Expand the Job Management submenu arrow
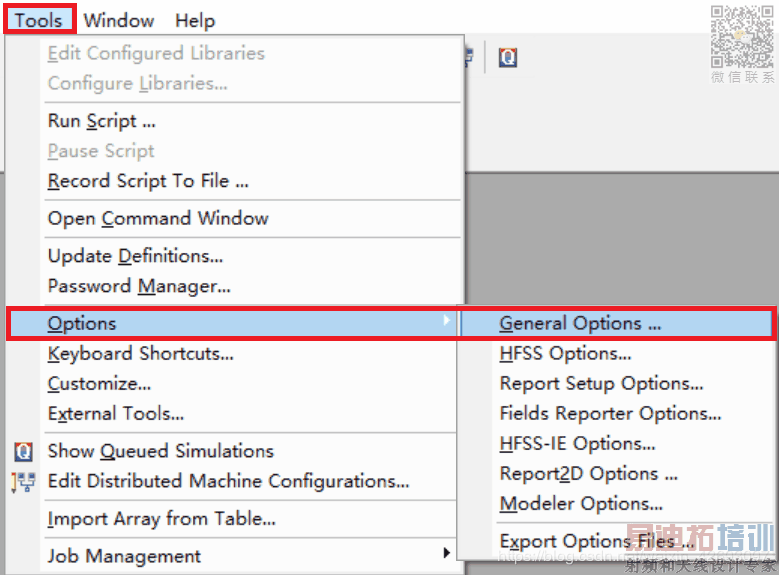 pyautogui.click(x=446, y=553)
